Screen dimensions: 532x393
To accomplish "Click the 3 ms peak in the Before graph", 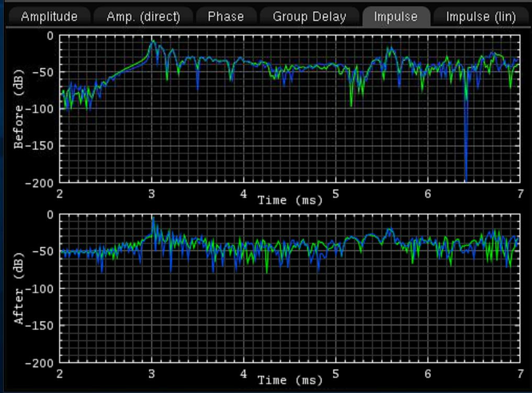I will (152, 42).
